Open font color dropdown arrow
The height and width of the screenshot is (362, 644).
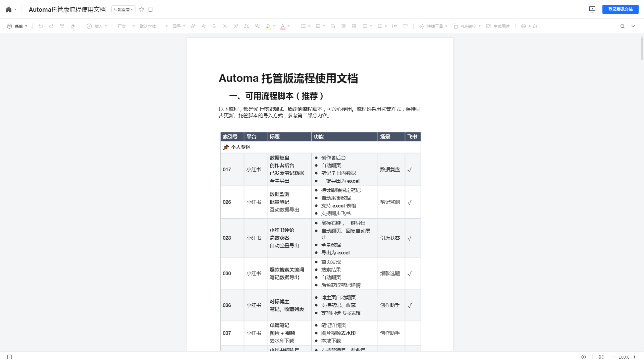(289, 26)
